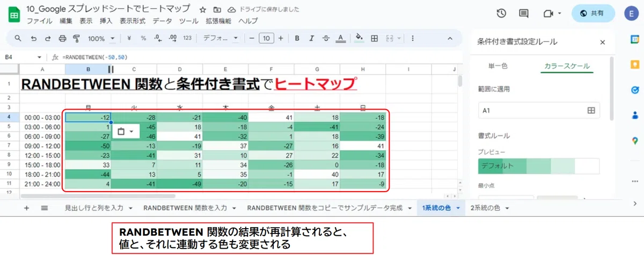644x255 pixels.
Task: Open the zoom 100% dropdown
Action: (x=101, y=39)
